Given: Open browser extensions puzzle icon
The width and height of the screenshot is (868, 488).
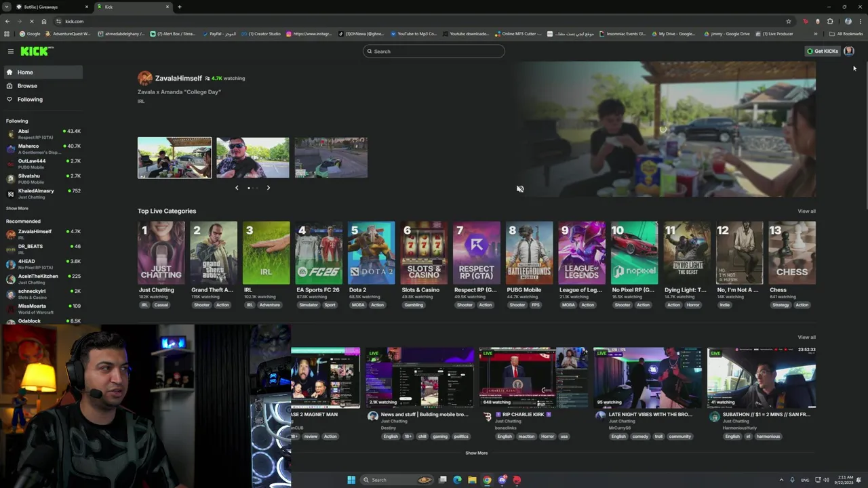Looking at the screenshot, I should click(x=830, y=21).
